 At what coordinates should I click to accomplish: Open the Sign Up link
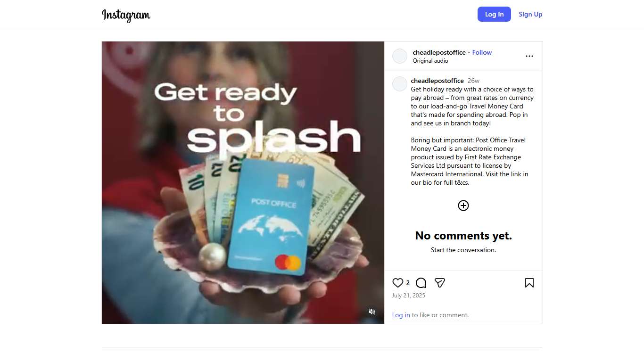[x=530, y=14]
